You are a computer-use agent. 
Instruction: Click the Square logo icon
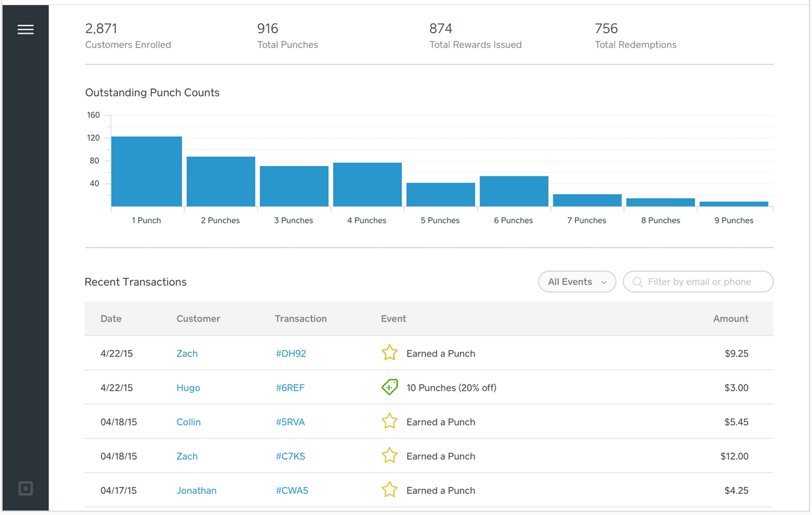tap(25, 488)
